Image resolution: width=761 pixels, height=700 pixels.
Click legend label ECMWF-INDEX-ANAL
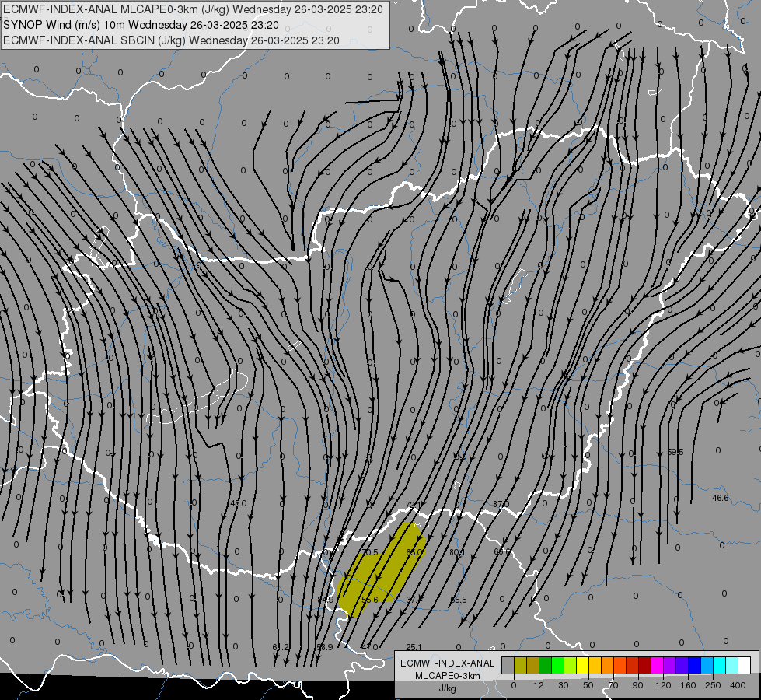click(447, 663)
